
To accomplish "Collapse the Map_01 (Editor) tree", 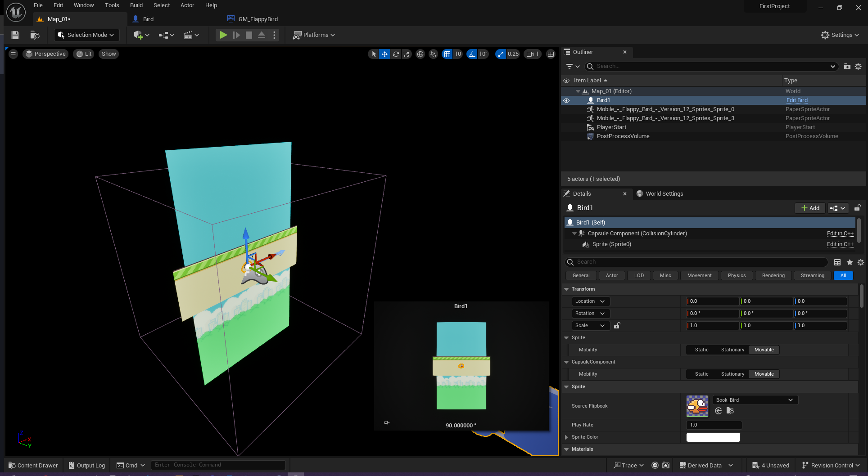I will click(x=578, y=91).
